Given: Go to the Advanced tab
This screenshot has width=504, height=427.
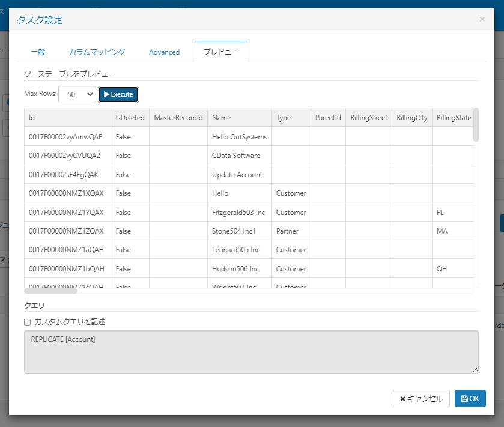Looking at the screenshot, I should click(164, 52).
